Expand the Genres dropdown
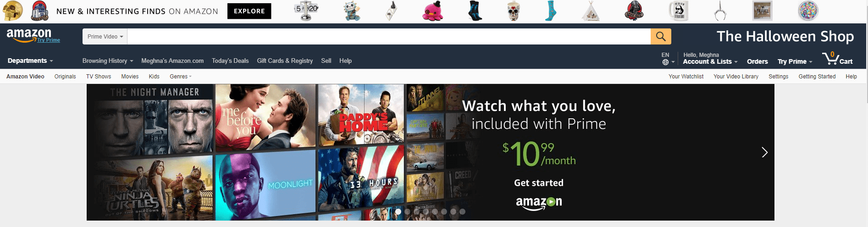 [x=181, y=77]
